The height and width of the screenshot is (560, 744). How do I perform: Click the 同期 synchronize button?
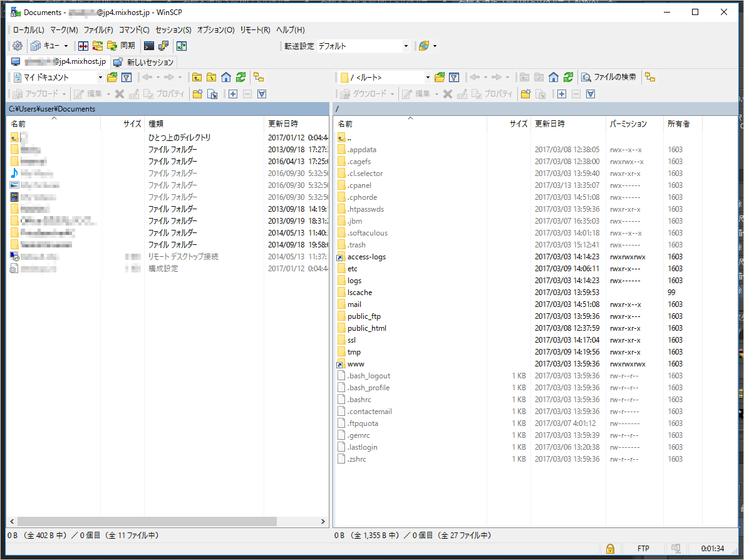point(121,46)
